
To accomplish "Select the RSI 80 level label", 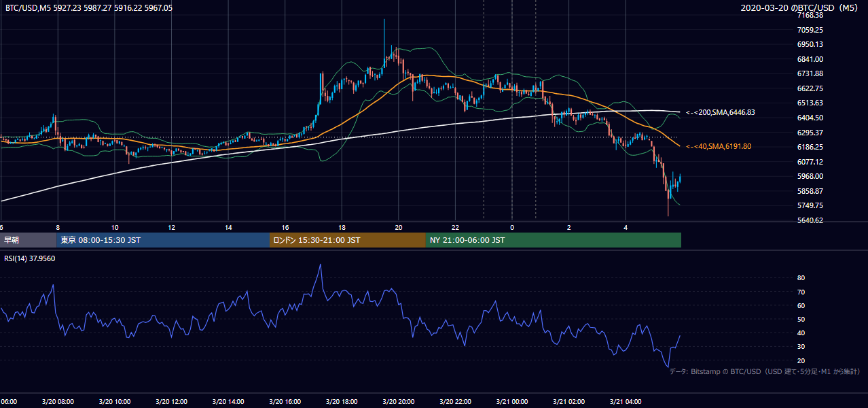I will point(801,278).
